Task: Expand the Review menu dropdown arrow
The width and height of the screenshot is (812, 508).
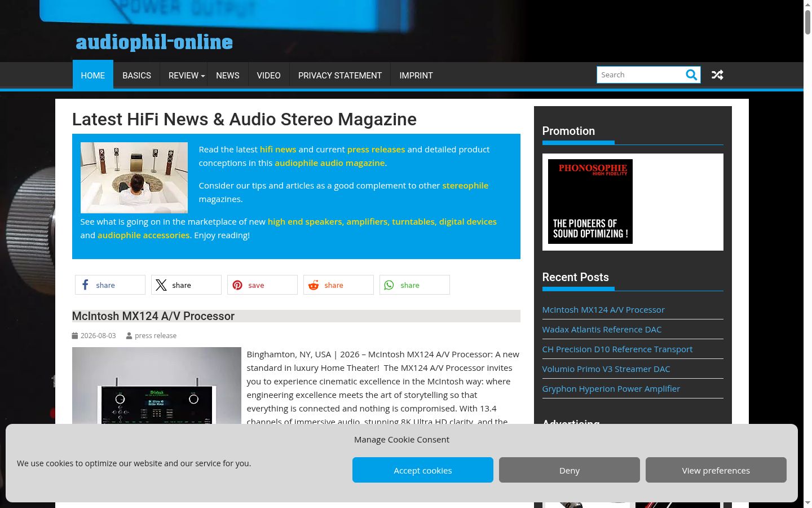Action: (203, 76)
